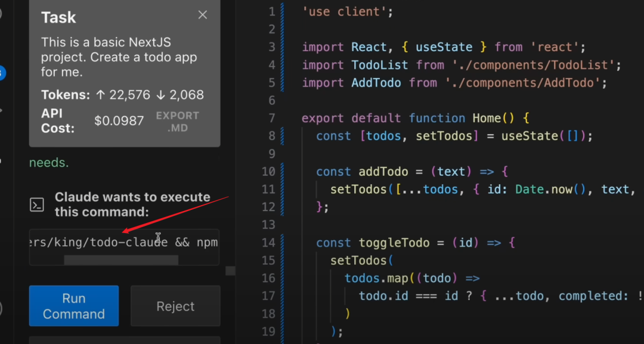Click the "toggleTodo" constant name on line 14
Screen dimensions: 644x344
coord(394,243)
